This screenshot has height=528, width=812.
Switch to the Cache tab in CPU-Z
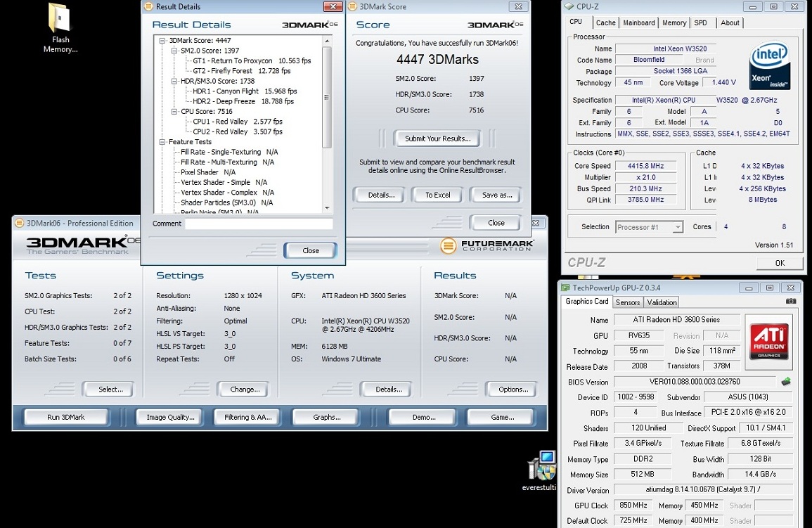point(605,22)
